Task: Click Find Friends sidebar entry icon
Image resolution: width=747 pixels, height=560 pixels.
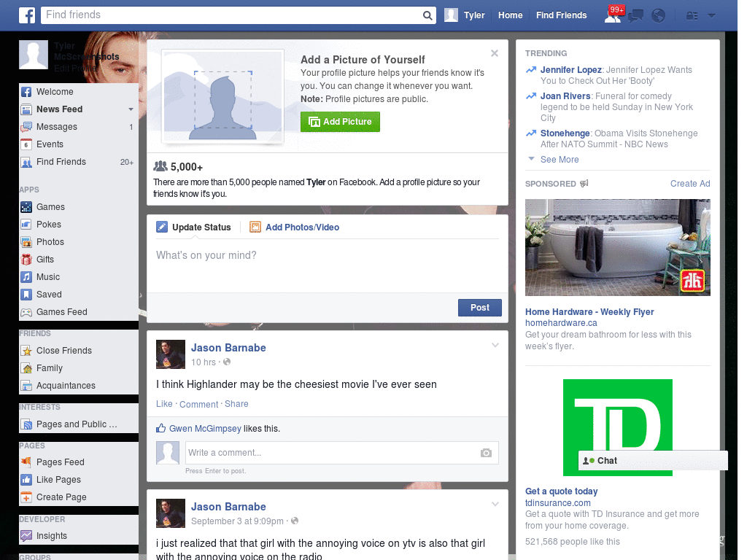Action: tap(27, 162)
